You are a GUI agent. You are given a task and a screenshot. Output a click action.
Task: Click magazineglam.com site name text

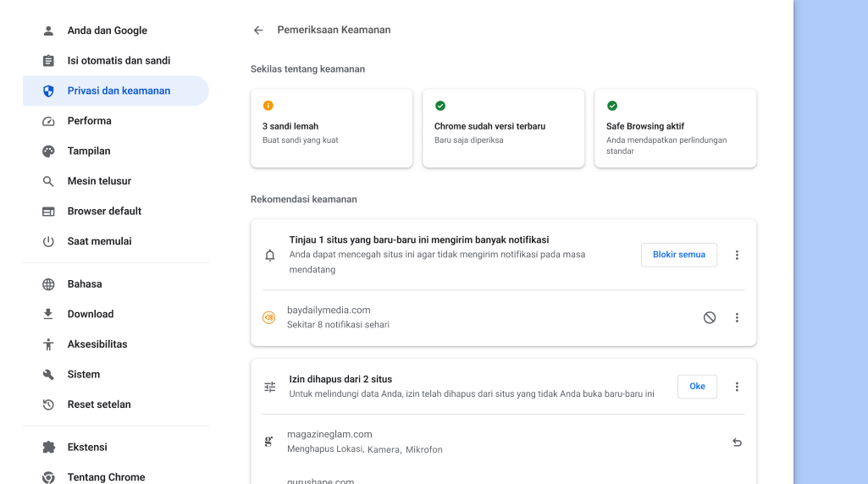point(329,435)
